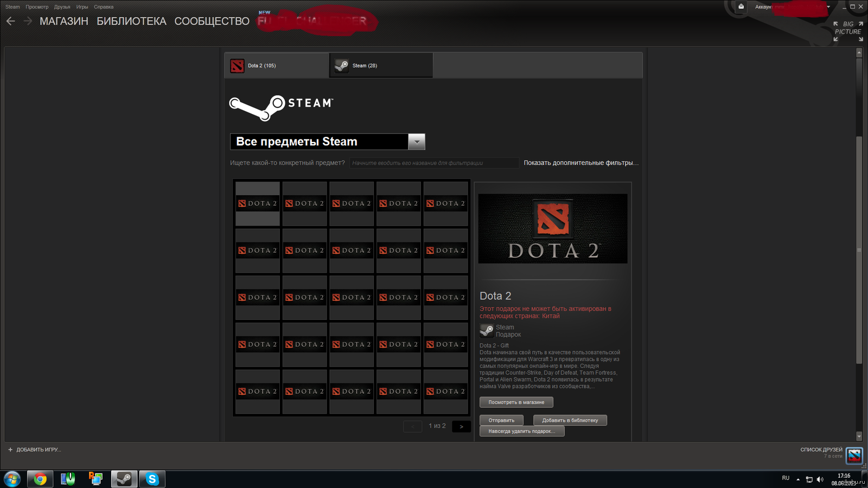Open the network tray icon
The width and height of the screenshot is (868, 488).
coord(809,479)
